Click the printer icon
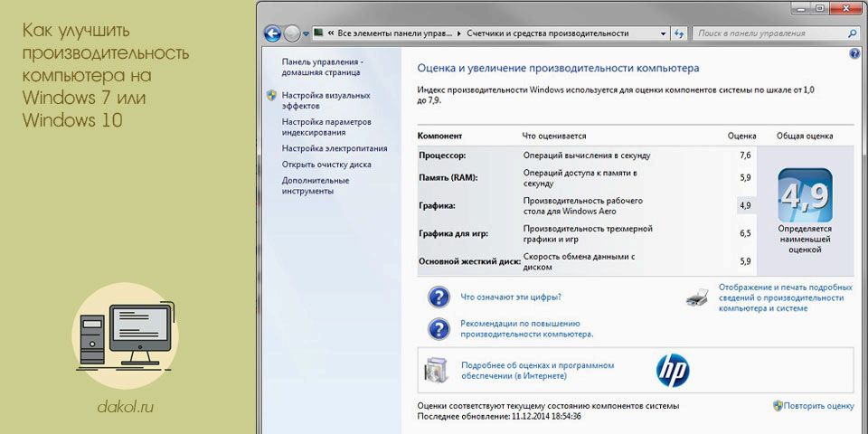This screenshot has height=434, width=868. (697, 297)
